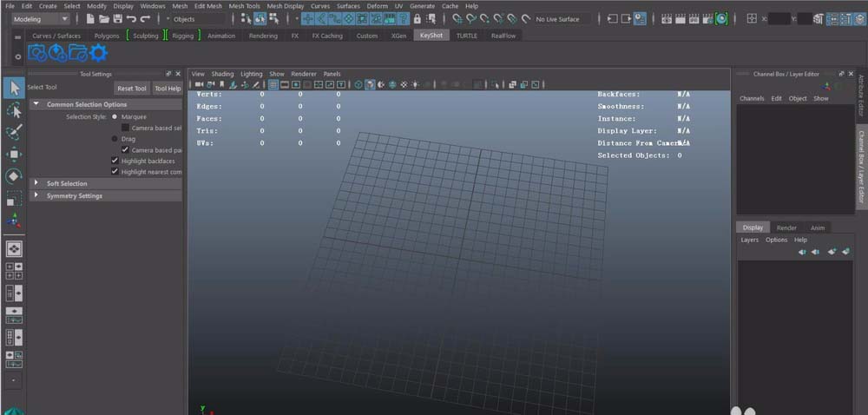Toggle the viewport film gate icon
The width and height of the screenshot is (868, 415).
(285, 85)
